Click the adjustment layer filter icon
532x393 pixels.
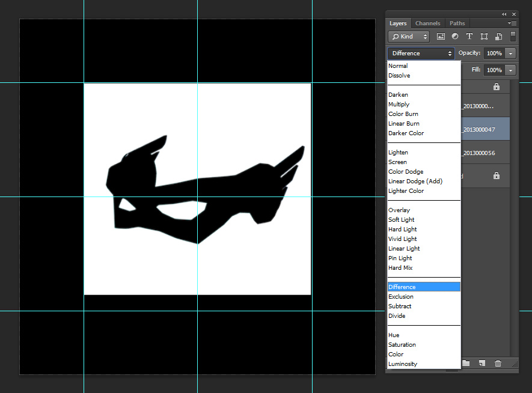click(455, 37)
